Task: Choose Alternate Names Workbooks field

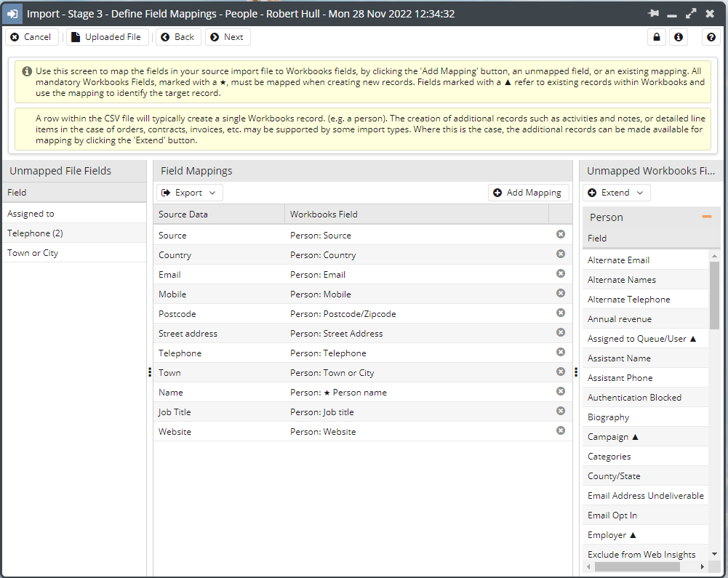Action: [645, 279]
